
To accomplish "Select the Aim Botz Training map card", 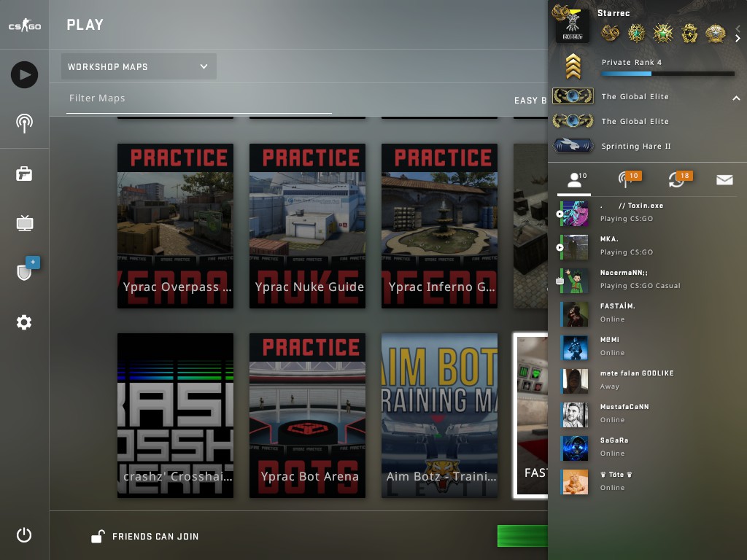I will coord(439,415).
